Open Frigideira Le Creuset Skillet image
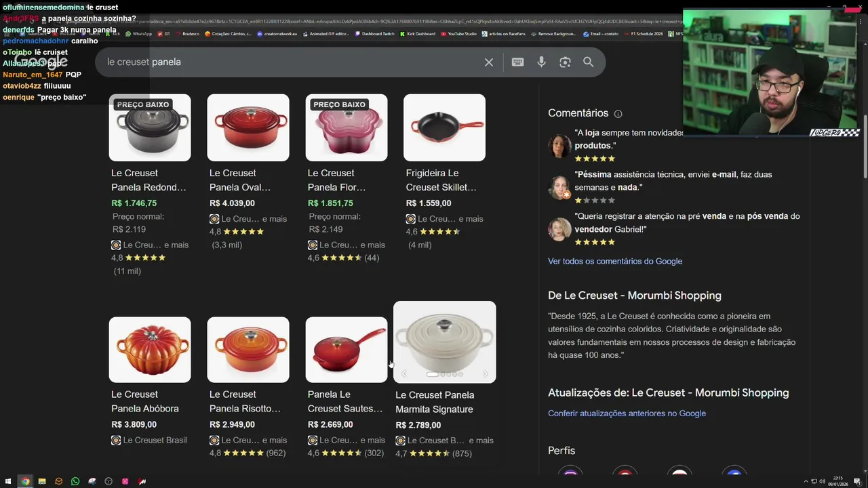868x488 pixels. pos(445,128)
